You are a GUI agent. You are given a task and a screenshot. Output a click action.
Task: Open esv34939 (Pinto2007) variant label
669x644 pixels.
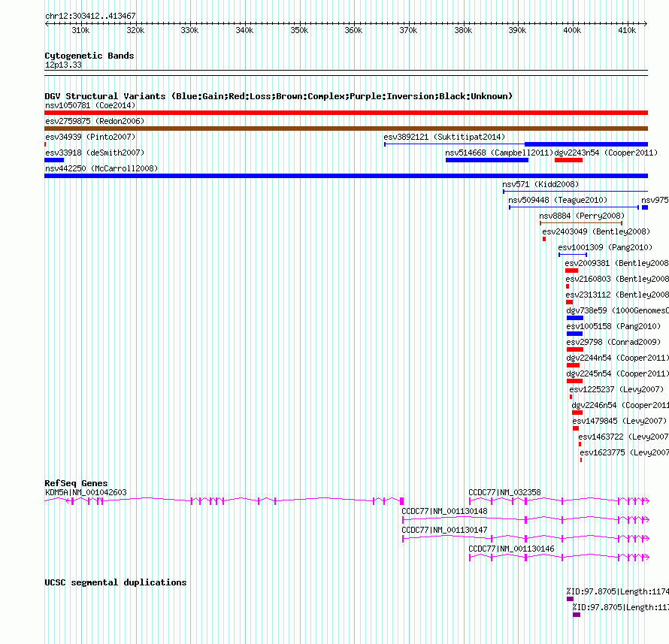pos(90,137)
